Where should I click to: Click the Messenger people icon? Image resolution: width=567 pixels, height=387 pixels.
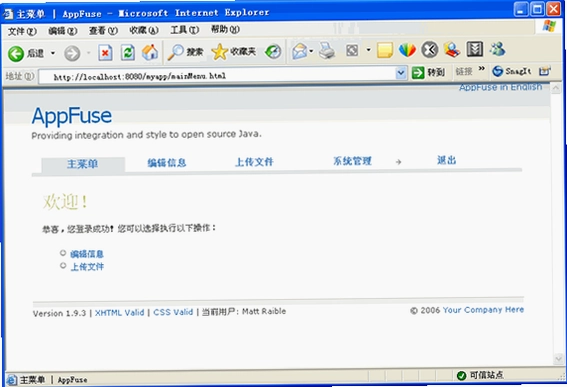(452, 50)
